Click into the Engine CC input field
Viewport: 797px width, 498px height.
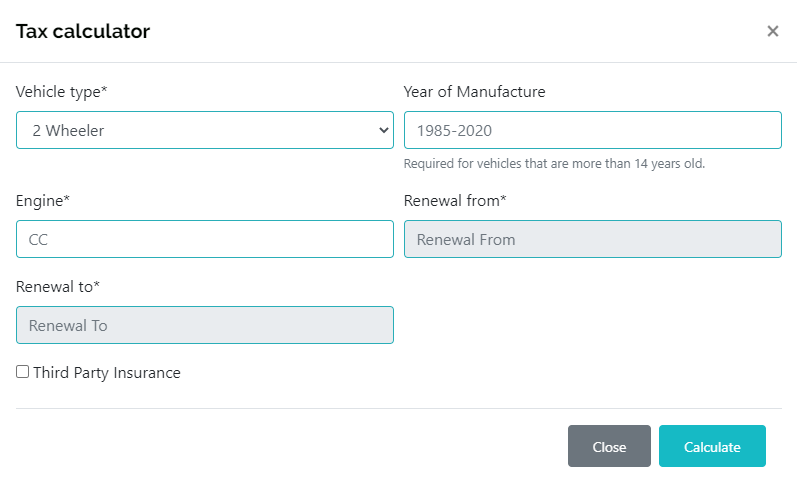click(x=204, y=239)
